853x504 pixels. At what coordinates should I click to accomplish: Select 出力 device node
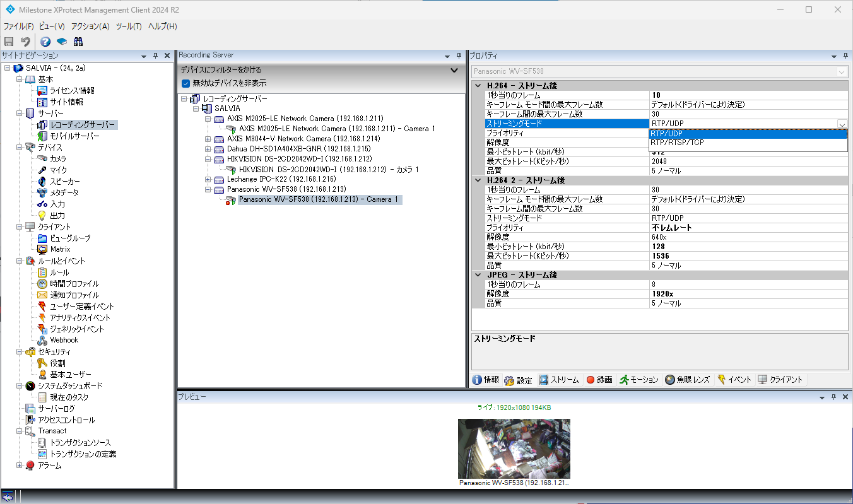[x=57, y=216]
